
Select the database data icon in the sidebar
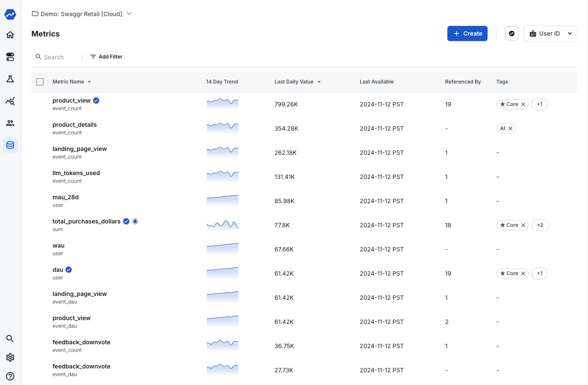point(10,145)
